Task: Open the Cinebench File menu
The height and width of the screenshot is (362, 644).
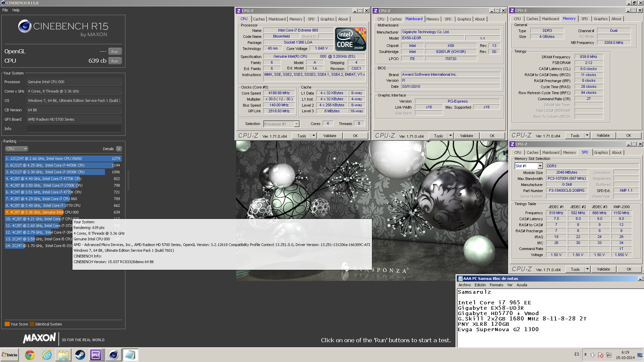Action: point(5,10)
